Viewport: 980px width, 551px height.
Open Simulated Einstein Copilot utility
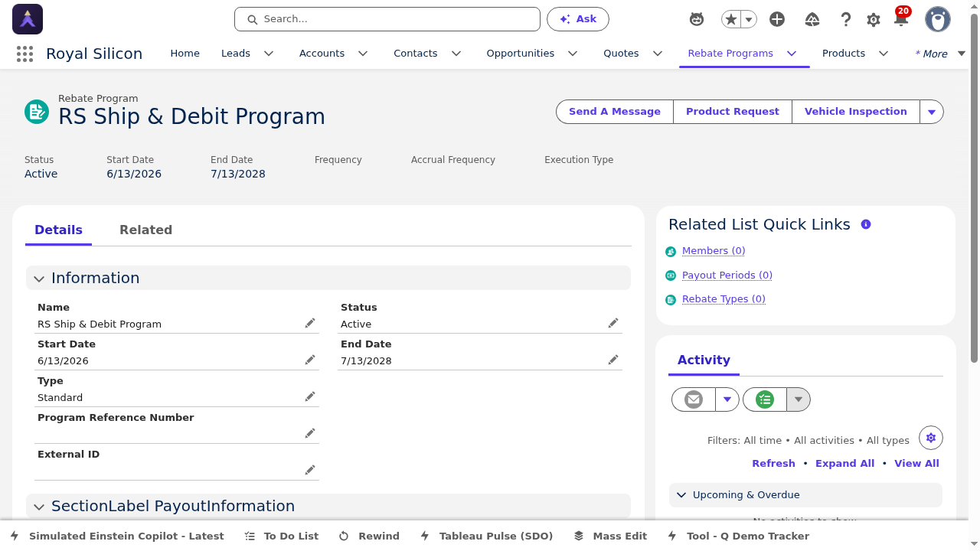[x=117, y=536]
